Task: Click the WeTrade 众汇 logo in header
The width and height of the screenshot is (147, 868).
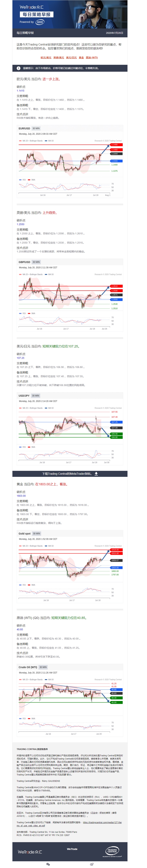Action: click(31, 7)
